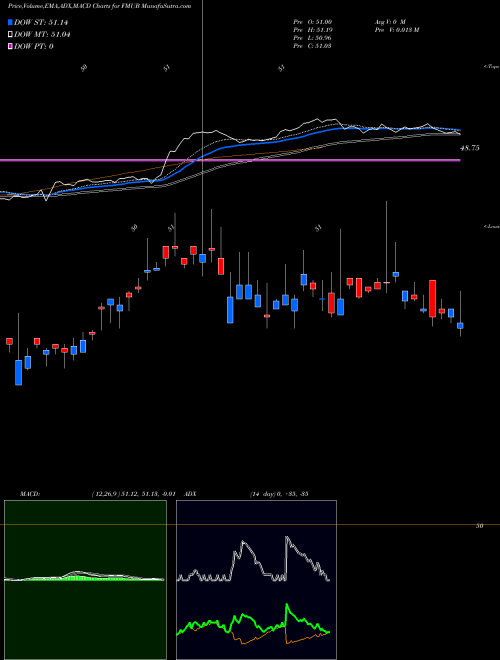Screen dimensions: 500x660
Task: Select the 'DOW MT: 51.04' legend text
Action: coord(42,35)
